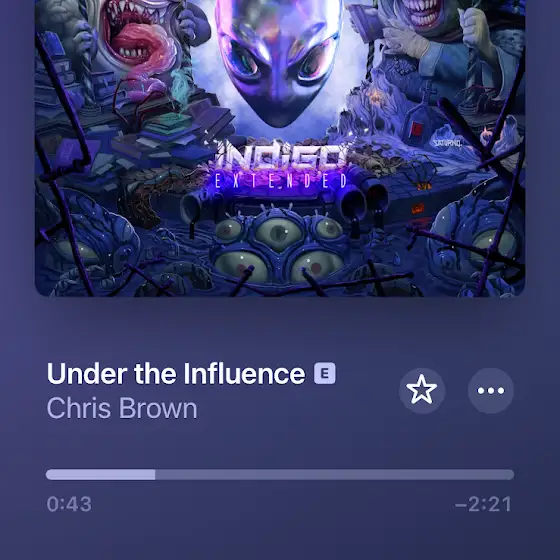The image size is (560, 560).
Task: Tap the open-mouthed monster with pink tongue
Action: point(138,39)
